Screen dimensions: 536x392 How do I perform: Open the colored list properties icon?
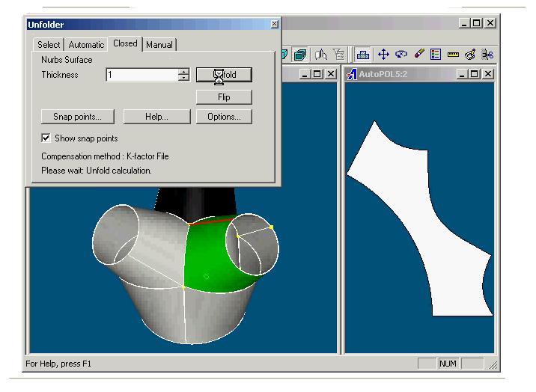click(x=436, y=55)
